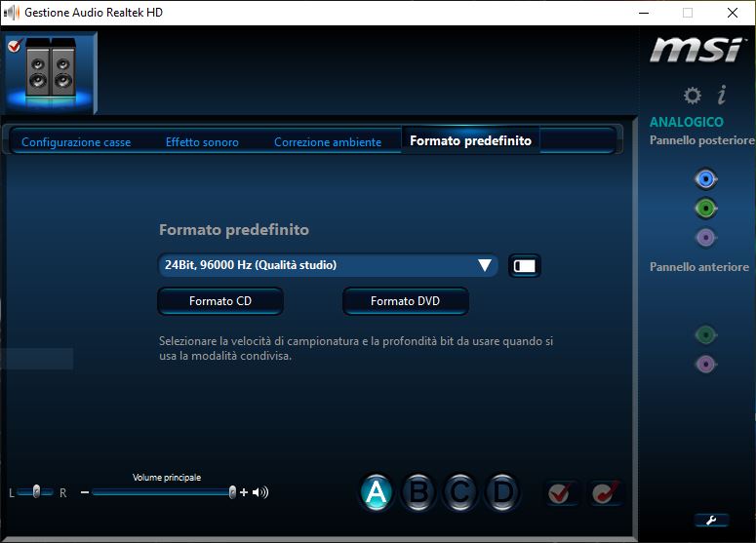The height and width of the screenshot is (543, 756).
Task: Click the blue rear panel jack
Action: (706, 179)
